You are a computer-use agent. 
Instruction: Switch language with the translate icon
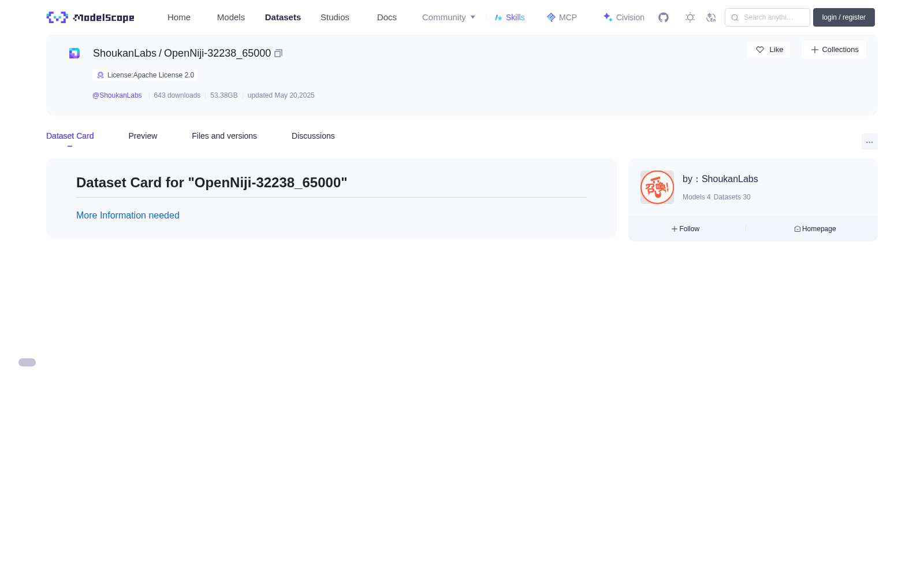[711, 17]
